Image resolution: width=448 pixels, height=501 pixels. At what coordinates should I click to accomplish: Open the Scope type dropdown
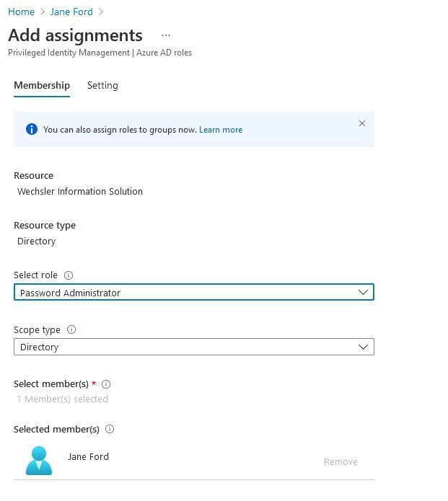(x=193, y=347)
